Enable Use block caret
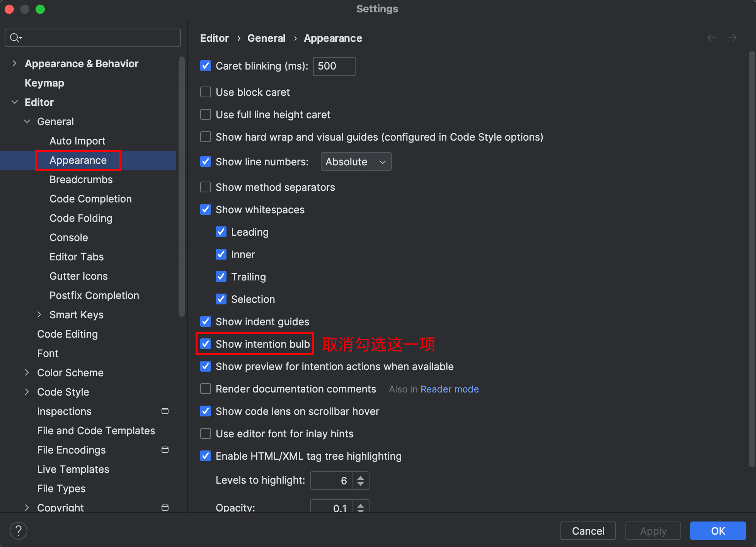Viewport: 756px width, 547px height. click(206, 92)
